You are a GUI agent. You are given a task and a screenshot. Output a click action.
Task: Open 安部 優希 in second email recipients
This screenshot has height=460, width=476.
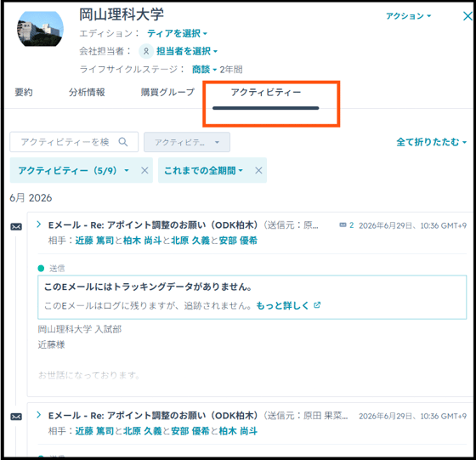click(190, 431)
